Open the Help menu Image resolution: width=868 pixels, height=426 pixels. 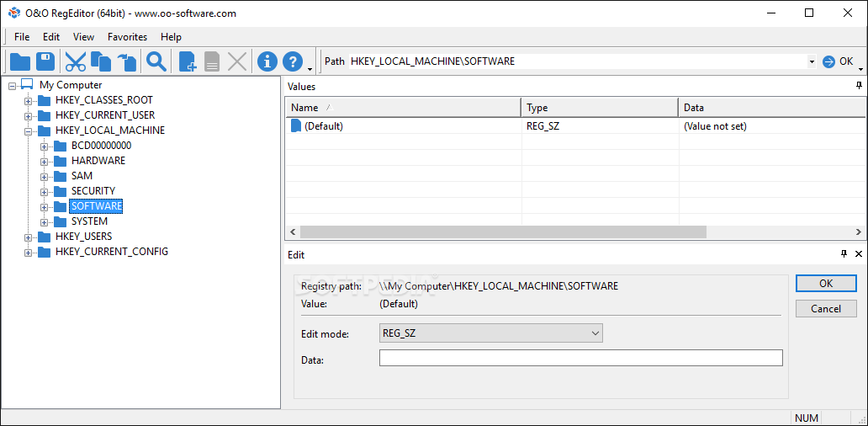point(171,37)
